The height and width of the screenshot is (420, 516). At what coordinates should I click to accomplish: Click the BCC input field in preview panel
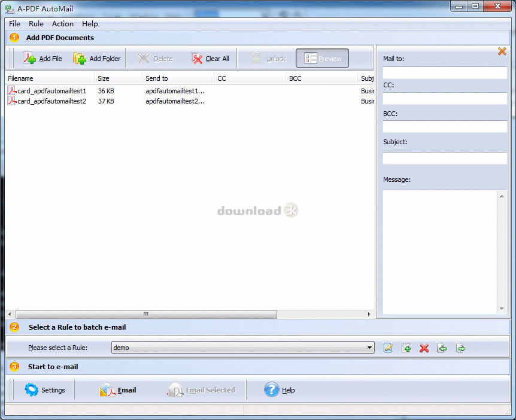tap(445, 127)
